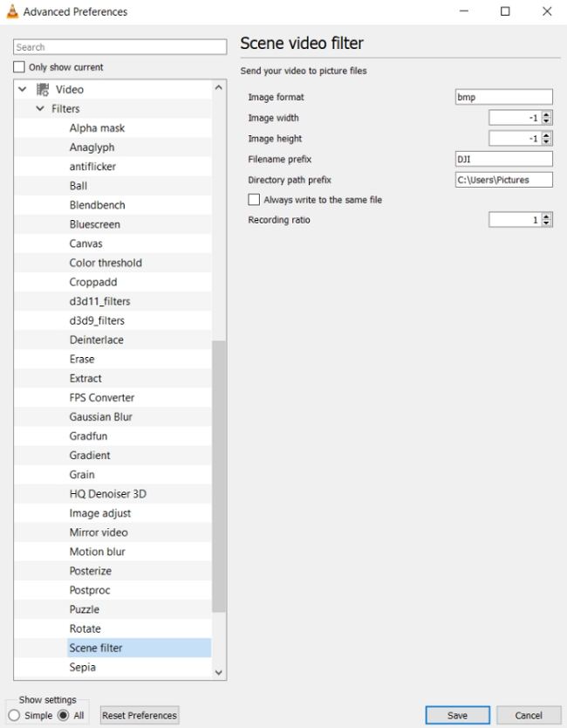
Task: Select the All settings radio button
Action: 64,715
